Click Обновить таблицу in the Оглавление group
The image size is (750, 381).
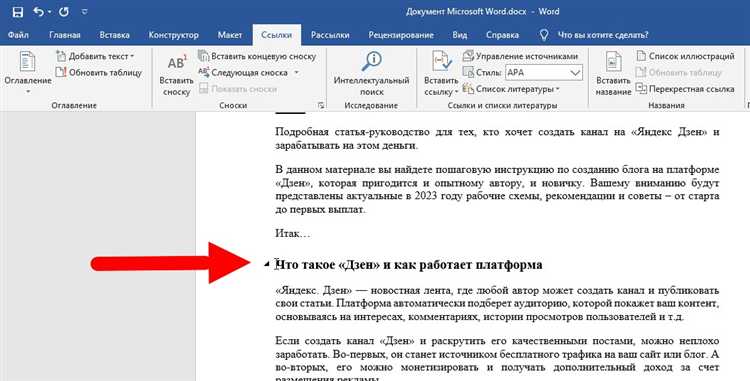click(99, 73)
